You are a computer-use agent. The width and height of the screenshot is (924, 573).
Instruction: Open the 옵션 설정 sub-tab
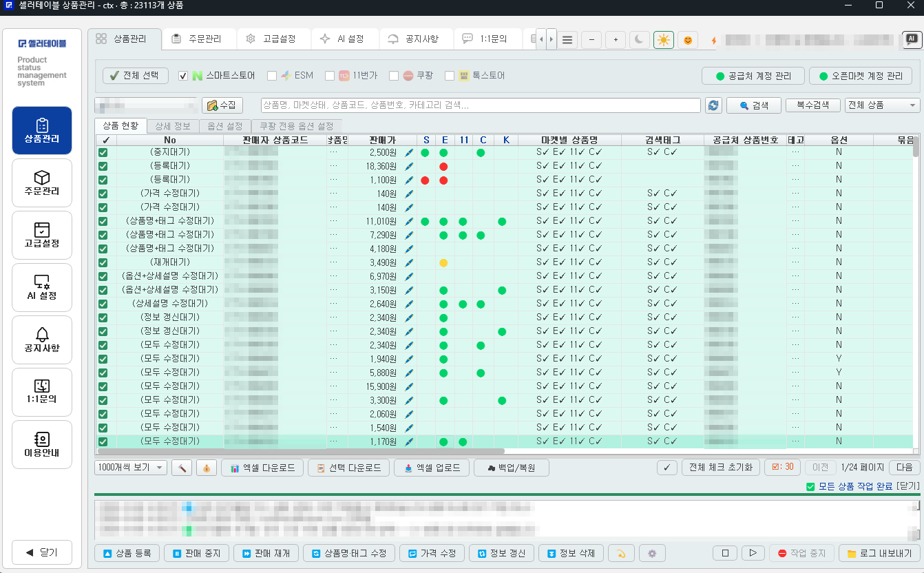click(225, 126)
